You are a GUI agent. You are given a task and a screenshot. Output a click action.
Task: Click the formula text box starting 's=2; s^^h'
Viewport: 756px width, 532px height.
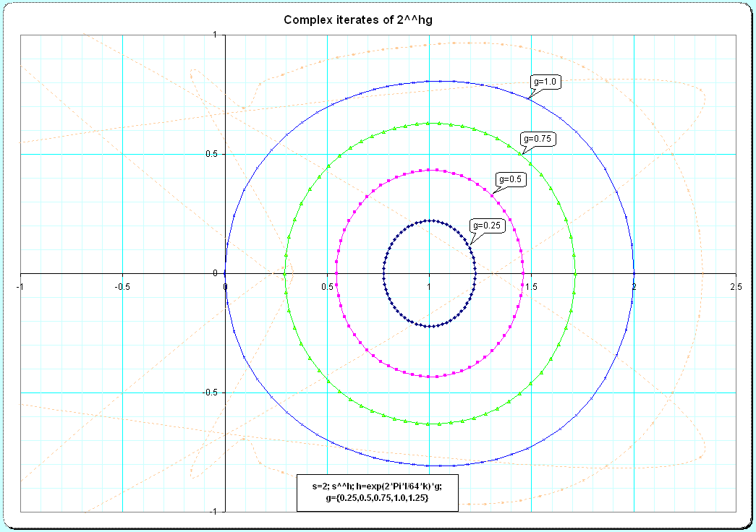(378, 492)
